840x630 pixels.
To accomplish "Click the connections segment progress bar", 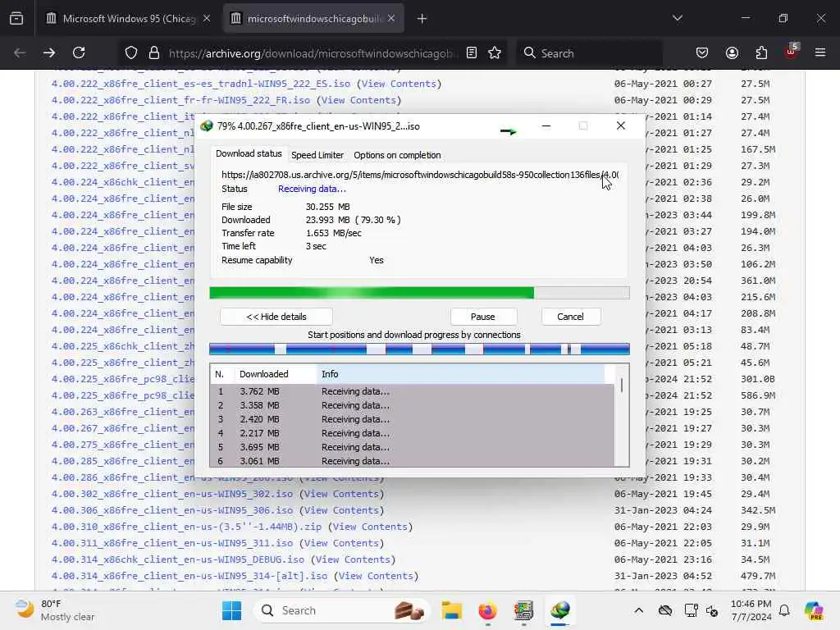I will tap(419, 349).
